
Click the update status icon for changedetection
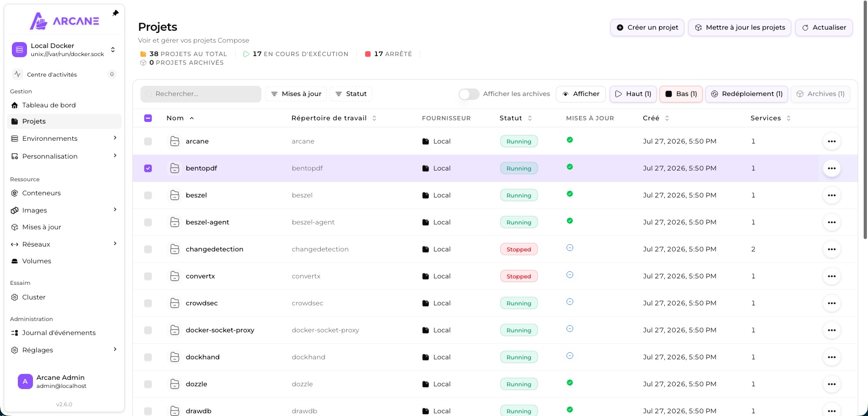(x=570, y=248)
